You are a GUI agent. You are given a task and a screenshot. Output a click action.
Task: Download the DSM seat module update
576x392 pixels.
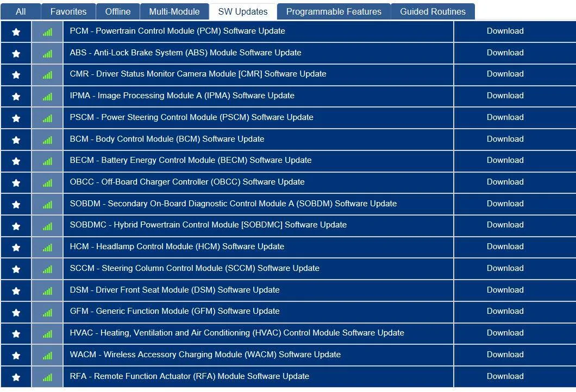505,289
